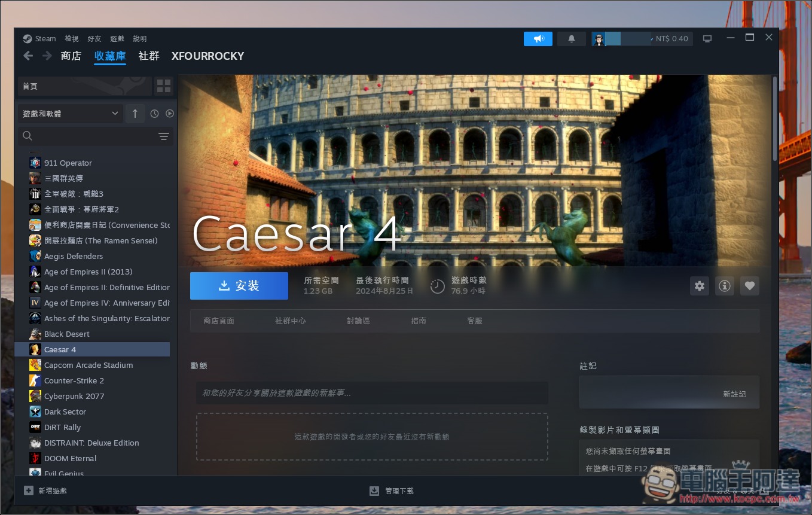Open advanced filter options icon

pos(164,136)
